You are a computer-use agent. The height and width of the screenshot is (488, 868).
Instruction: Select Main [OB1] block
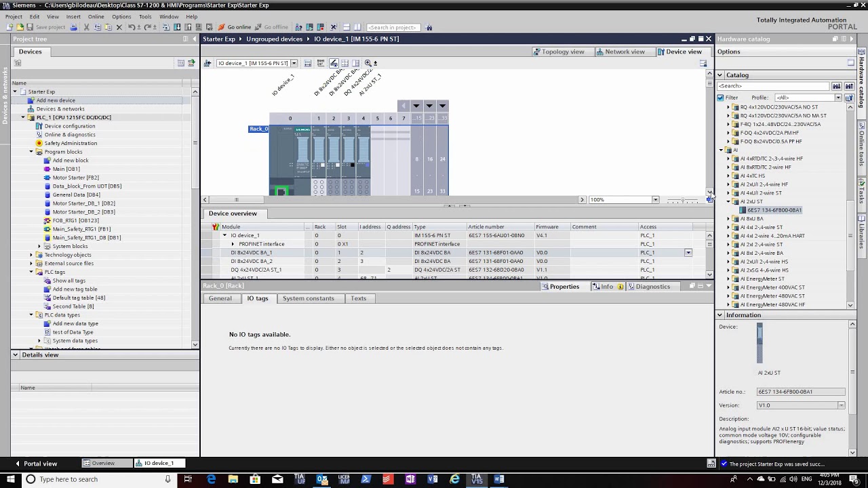[x=66, y=169]
